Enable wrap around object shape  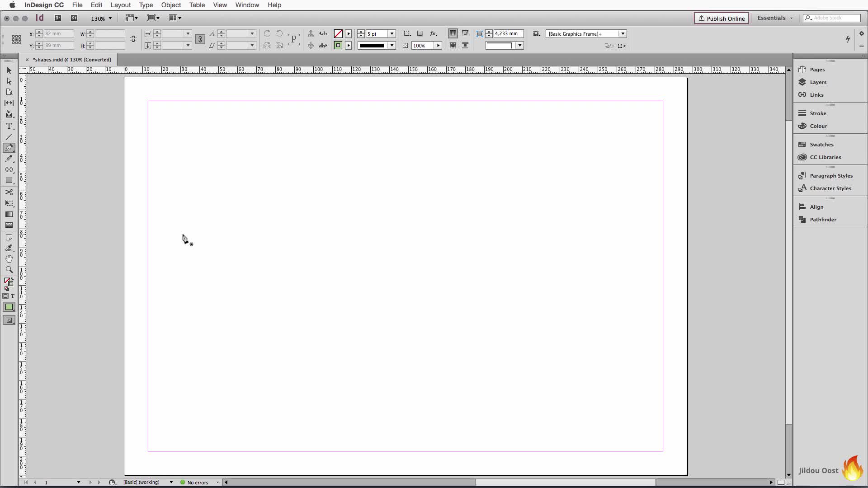tap(453, 46)
